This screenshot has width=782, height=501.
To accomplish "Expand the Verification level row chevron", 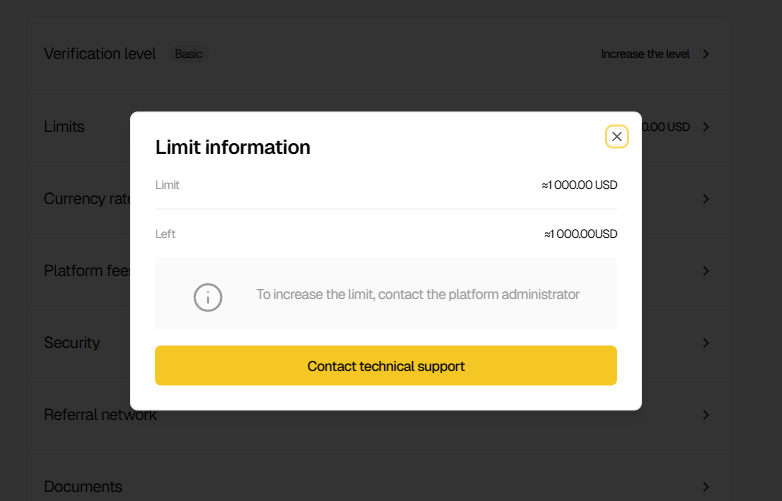I will point(706,54).
